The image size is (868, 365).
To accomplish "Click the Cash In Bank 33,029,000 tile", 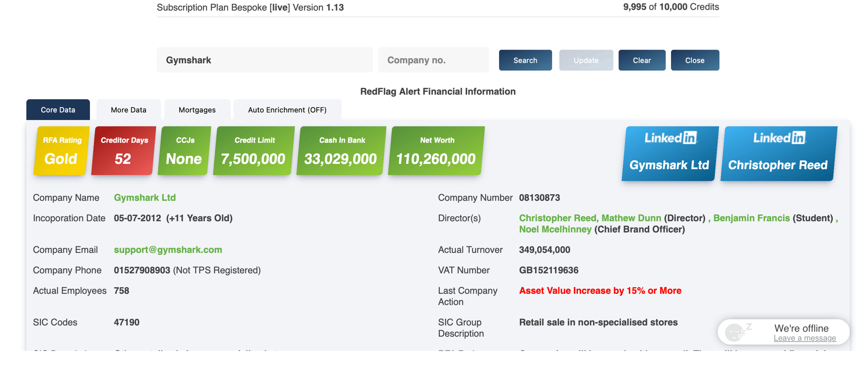I will click(341, 151).
